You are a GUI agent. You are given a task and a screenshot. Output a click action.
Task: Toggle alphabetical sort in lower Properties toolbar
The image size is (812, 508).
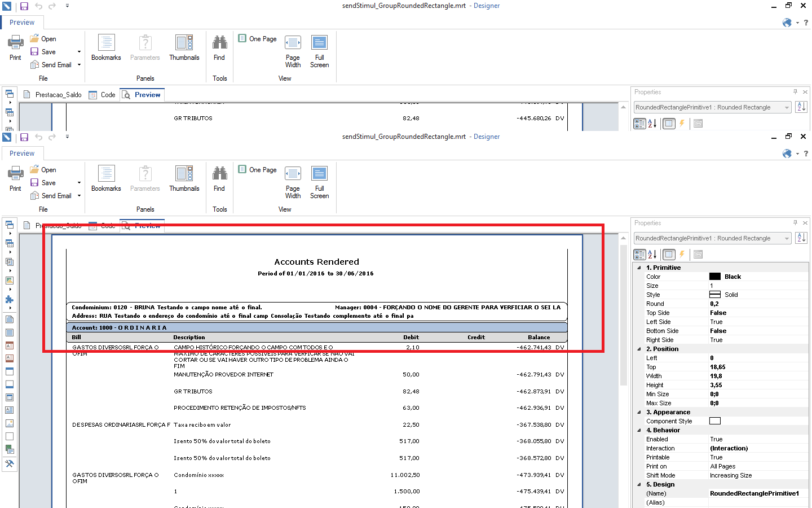652,255
